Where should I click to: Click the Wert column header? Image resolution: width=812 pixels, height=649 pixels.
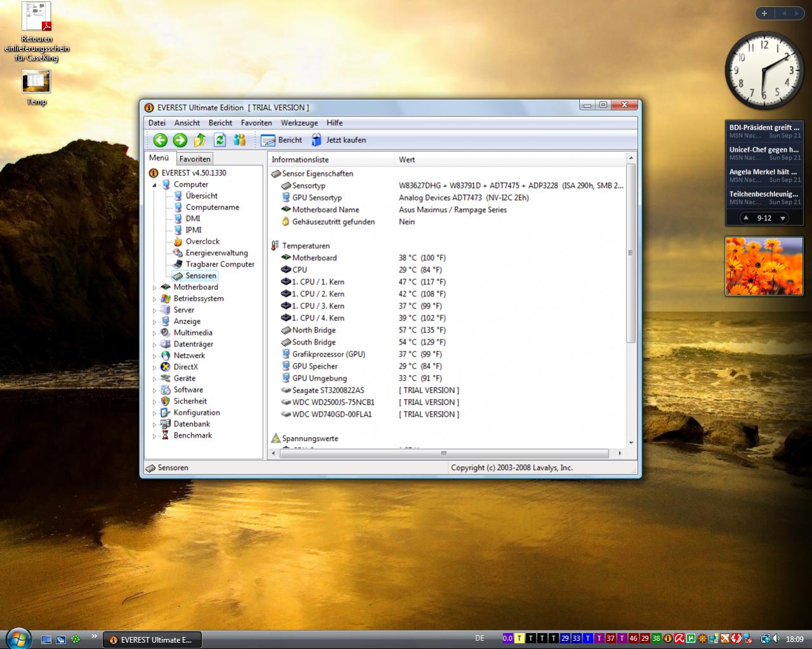pos(510,160)
